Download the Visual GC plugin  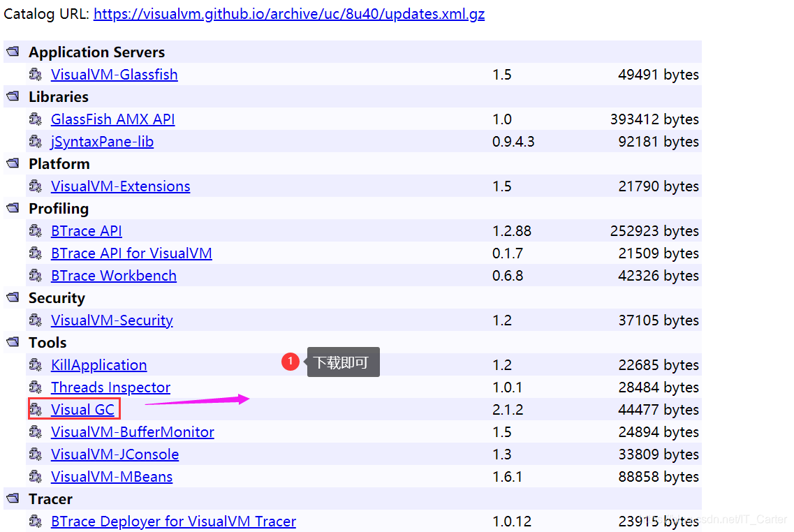point(83,409)
